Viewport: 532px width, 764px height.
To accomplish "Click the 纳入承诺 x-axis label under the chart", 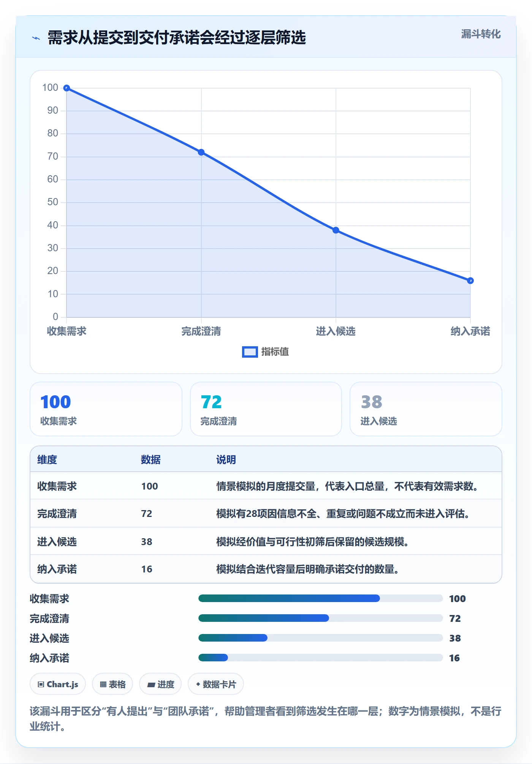I will point(470,331).
